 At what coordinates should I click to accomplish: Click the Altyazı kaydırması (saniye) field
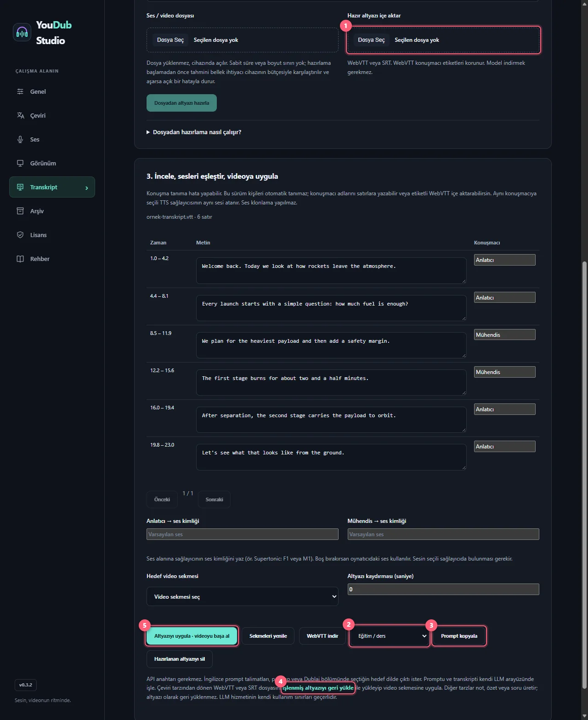click(x=443, y=590)
